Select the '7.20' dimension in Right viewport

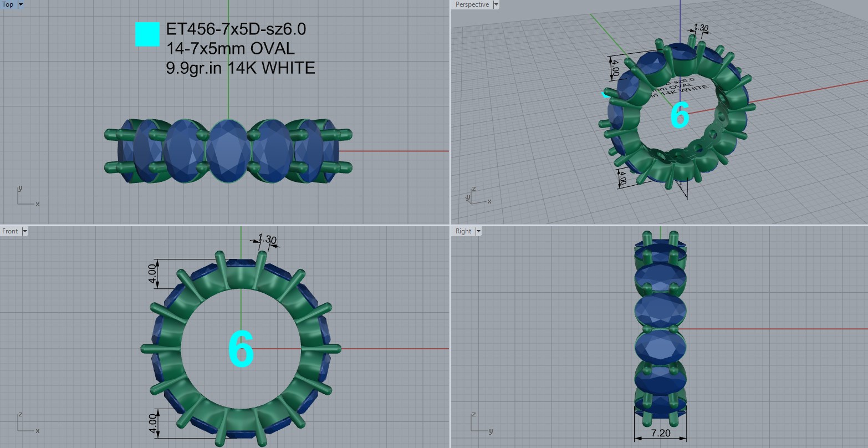(661, 433)
